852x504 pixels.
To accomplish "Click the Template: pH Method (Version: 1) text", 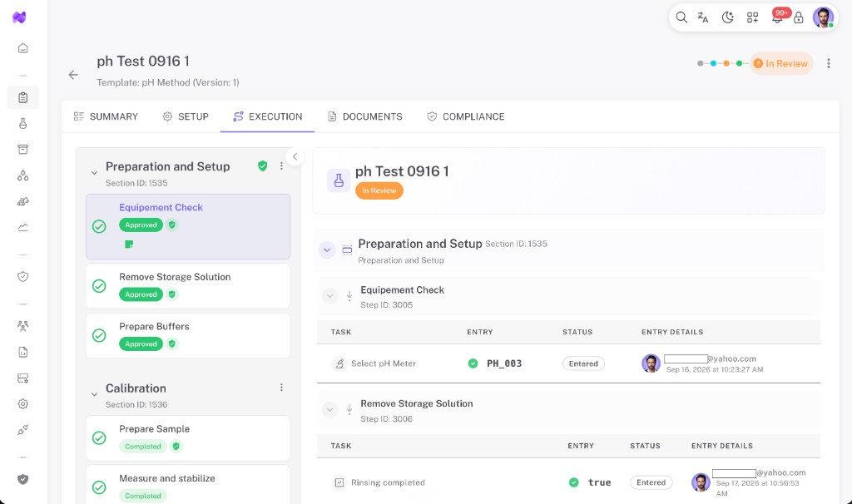I will [x=168, y=82].
